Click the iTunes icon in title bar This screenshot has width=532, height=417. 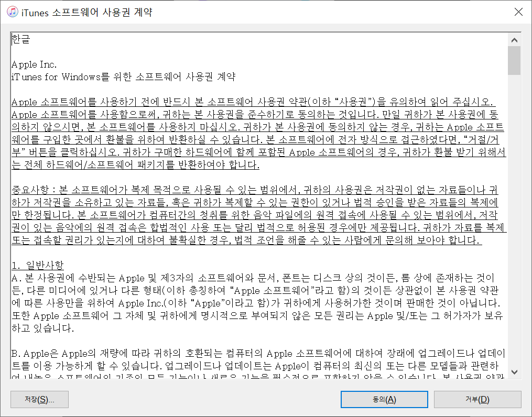coord(13,12)
